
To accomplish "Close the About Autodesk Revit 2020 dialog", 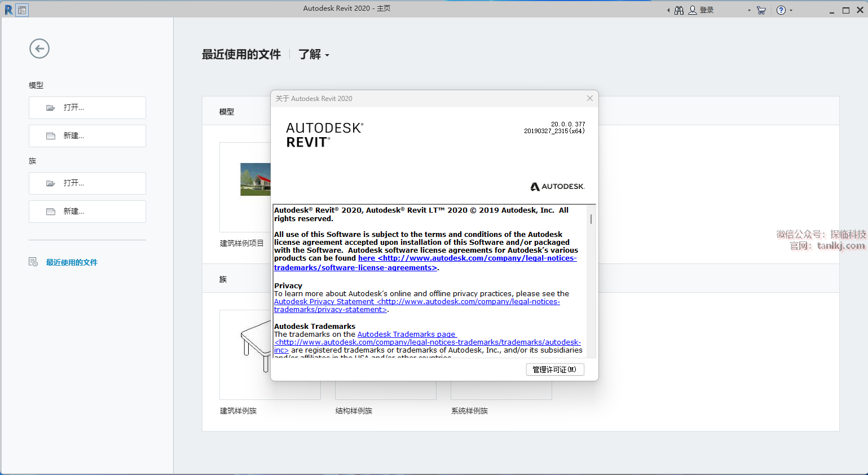I will 589,98.
